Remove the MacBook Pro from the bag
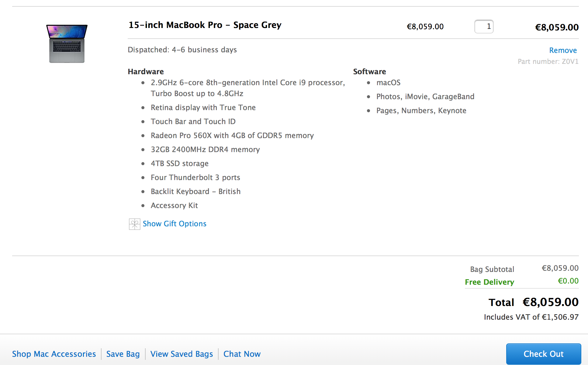The height and width of the screenshot is (365, 588). pos(563,50)
